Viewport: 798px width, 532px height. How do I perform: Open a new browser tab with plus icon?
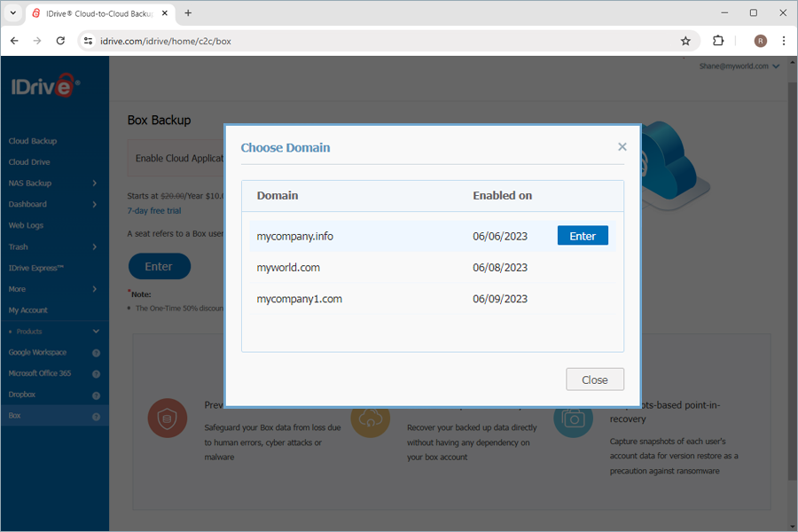(188, 13)
